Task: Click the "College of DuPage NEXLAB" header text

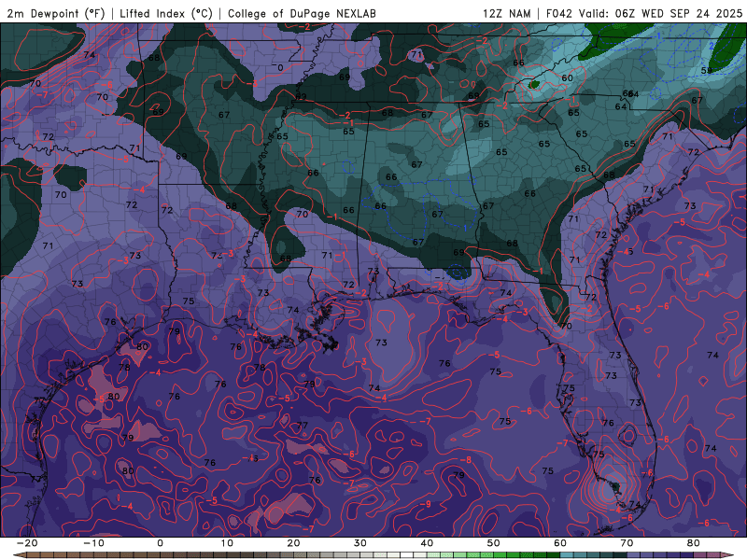Action: click(x=302, y=13)
